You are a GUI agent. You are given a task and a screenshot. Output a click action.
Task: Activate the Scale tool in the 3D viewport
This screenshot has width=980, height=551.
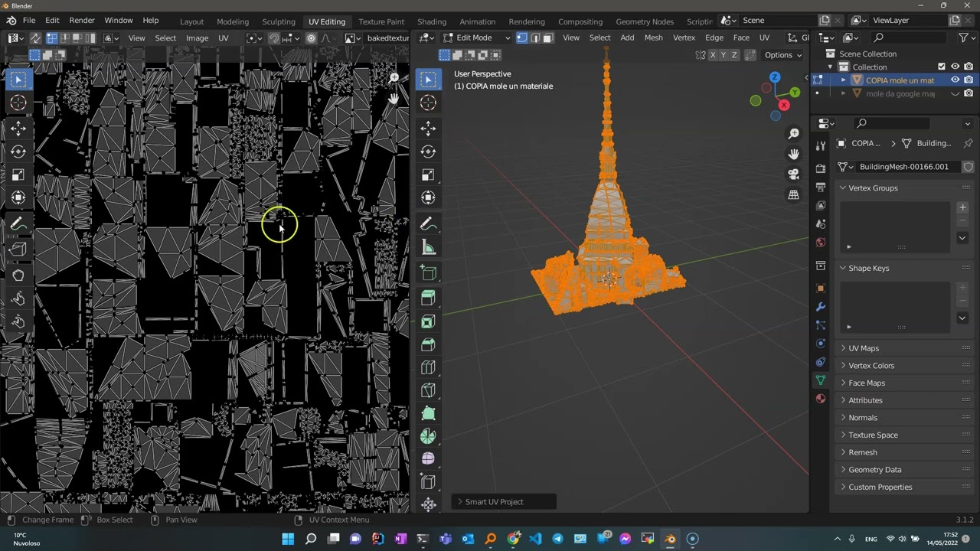428,174
